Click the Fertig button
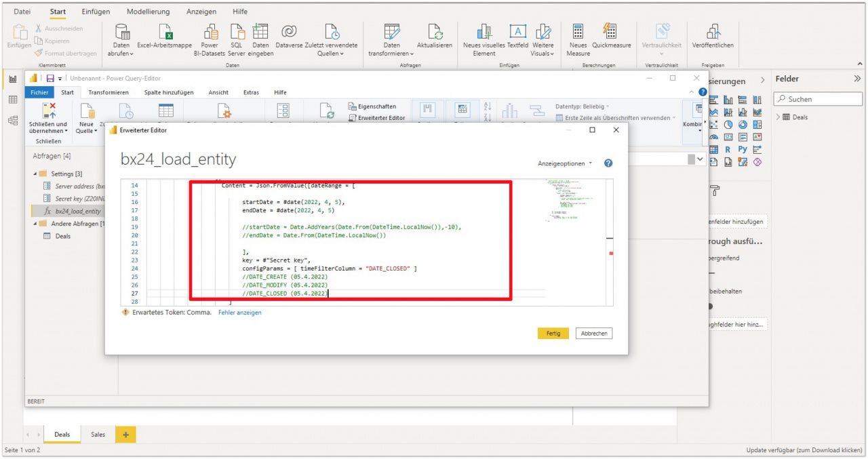This screenshot has height=459, width=868. pyautogui.click(x=553, y=334)
